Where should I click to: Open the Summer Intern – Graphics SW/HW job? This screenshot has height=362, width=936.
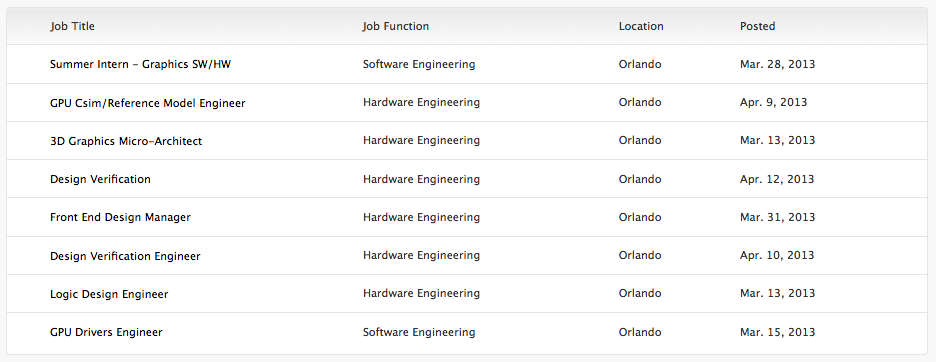click(x=140, y=65)
